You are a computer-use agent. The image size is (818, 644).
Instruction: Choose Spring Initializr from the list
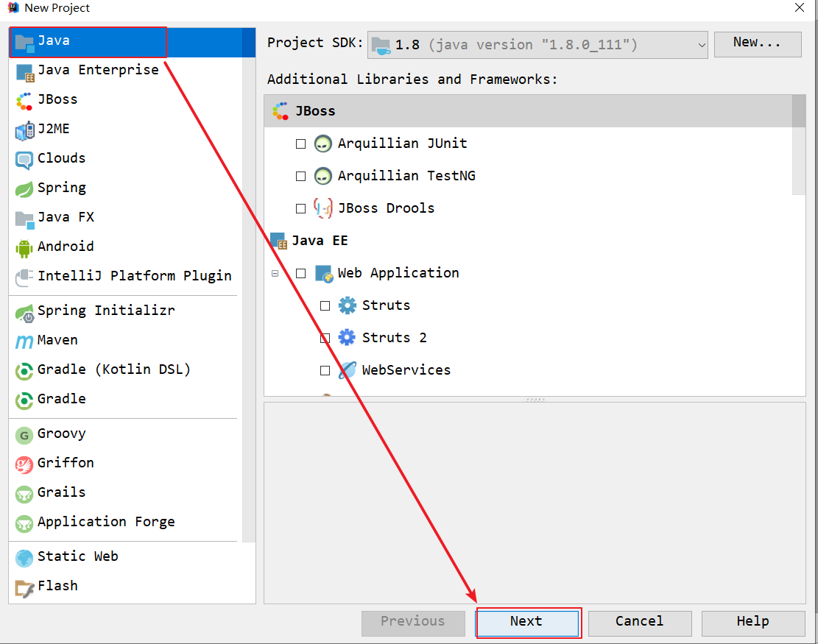(105, 311)
